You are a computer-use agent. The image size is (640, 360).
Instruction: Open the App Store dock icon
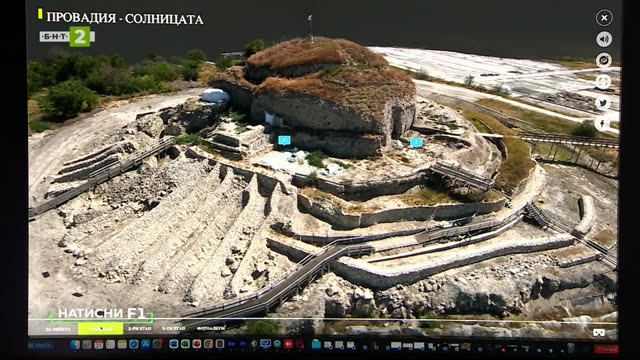coord(145,344)
